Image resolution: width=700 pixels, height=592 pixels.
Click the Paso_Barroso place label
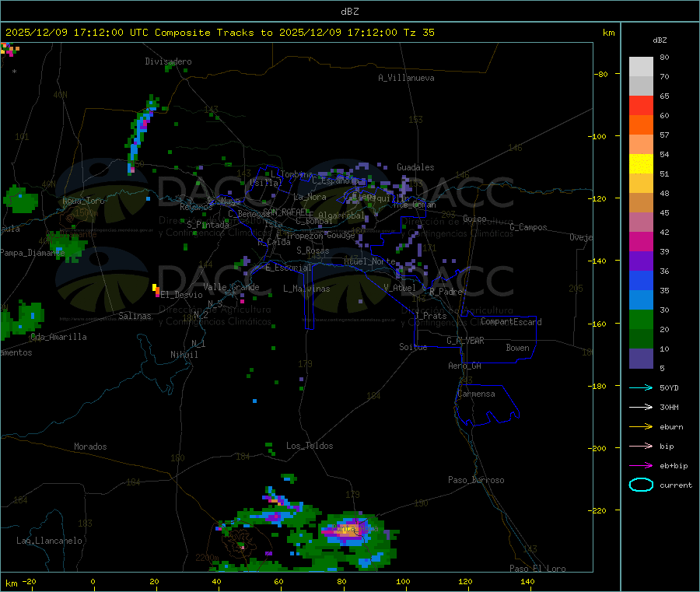pyautogui.click(x=476, y=481)
